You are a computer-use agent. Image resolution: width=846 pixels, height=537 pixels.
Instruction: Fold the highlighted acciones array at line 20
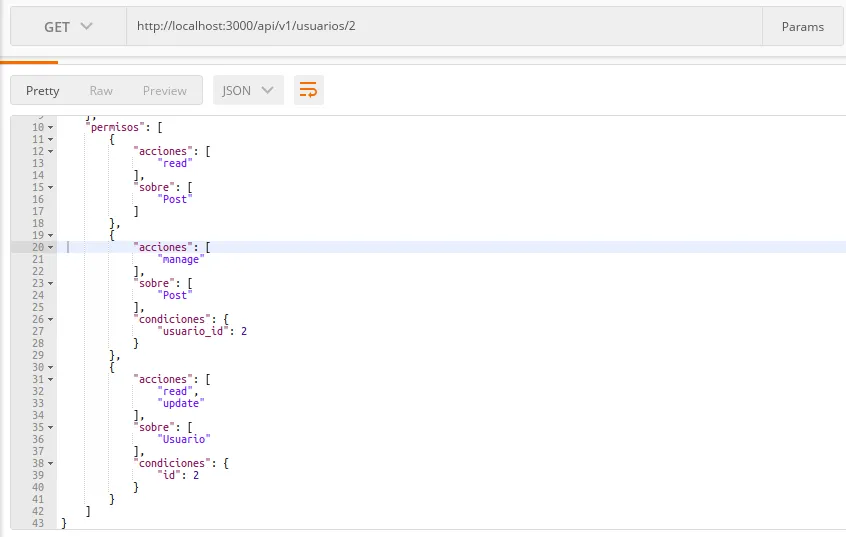point(50,248)
